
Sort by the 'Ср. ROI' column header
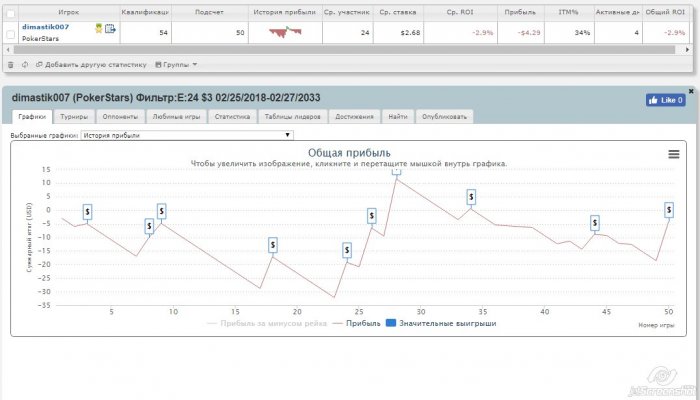coord(460,12)
